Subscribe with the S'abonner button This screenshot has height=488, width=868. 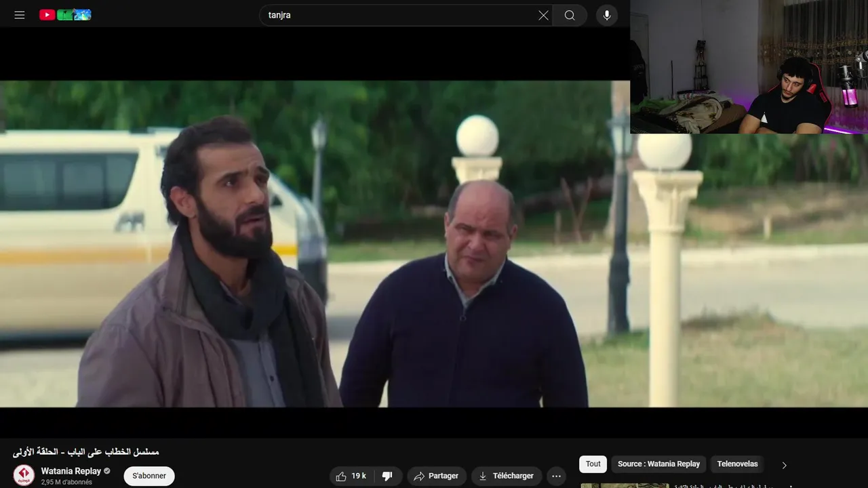149,476
